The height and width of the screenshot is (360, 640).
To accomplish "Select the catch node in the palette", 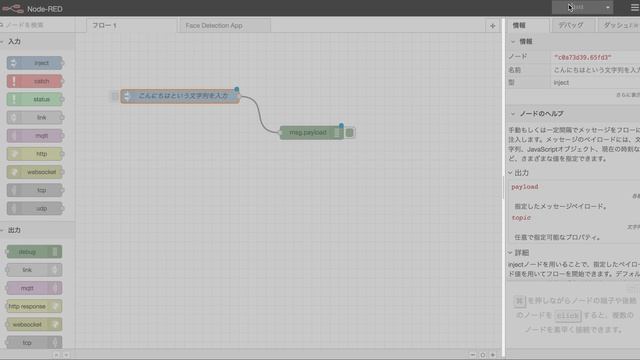I will [x=35, y=81].
